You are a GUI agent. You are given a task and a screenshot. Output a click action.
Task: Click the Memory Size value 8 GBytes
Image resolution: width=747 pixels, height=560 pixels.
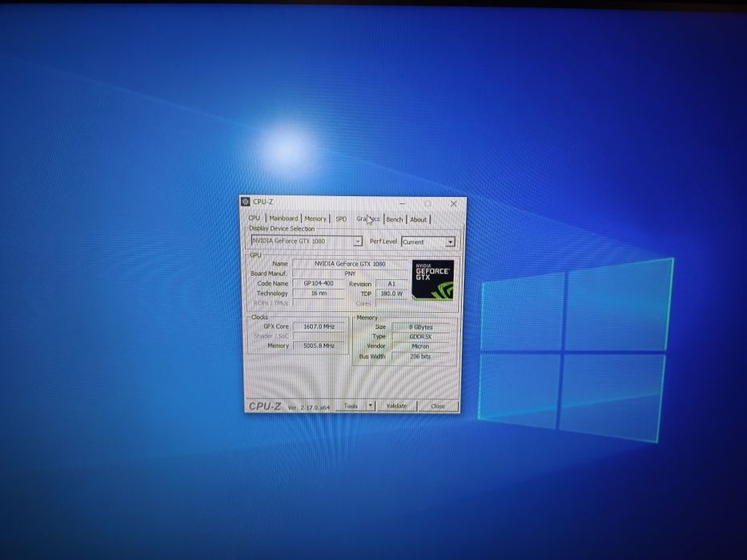click(420, 327)
